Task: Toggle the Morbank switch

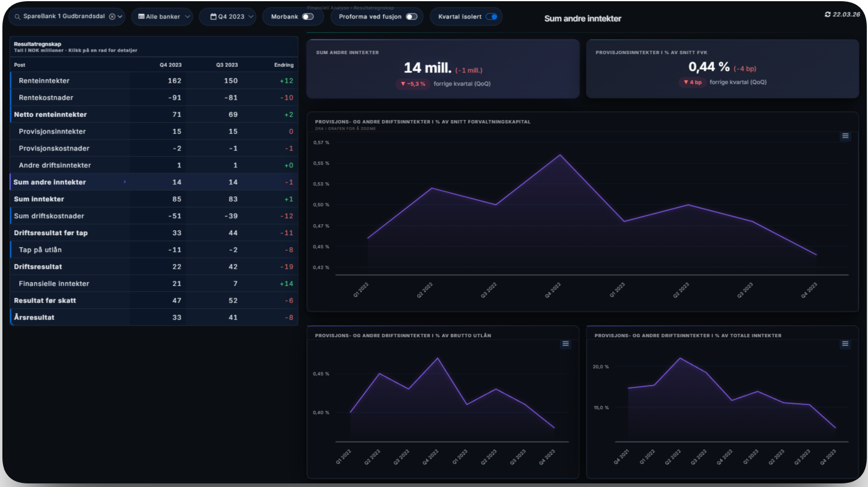Action: coord(308,17)
